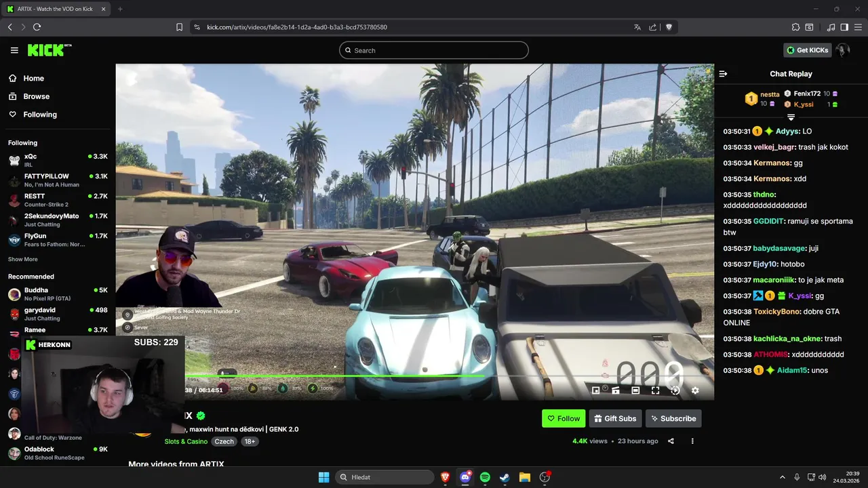Image resolution: width=868 pixels, height=488 pixels.
Task: Click the Slots & Casino category link
Action: tap(186, 441)
